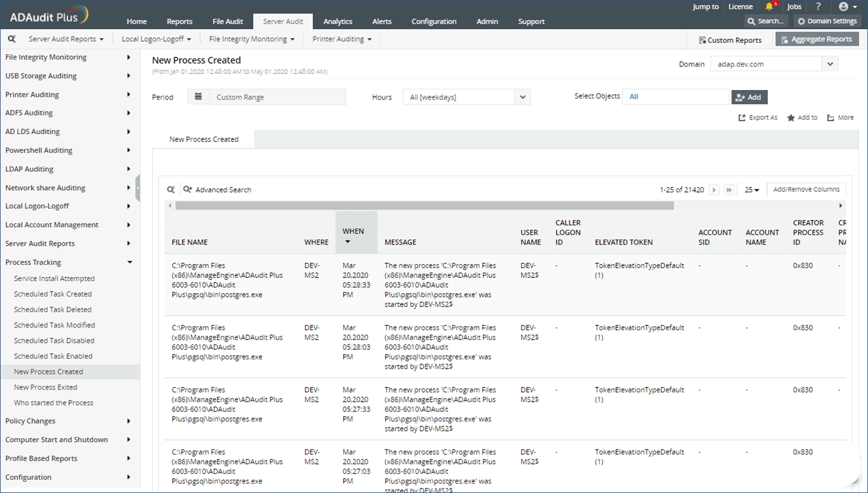Click the calendar icon beside Period

(198, 97)
